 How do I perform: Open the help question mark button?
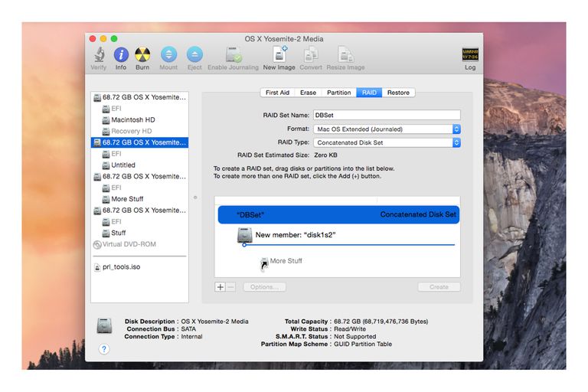tap(104, 349)
